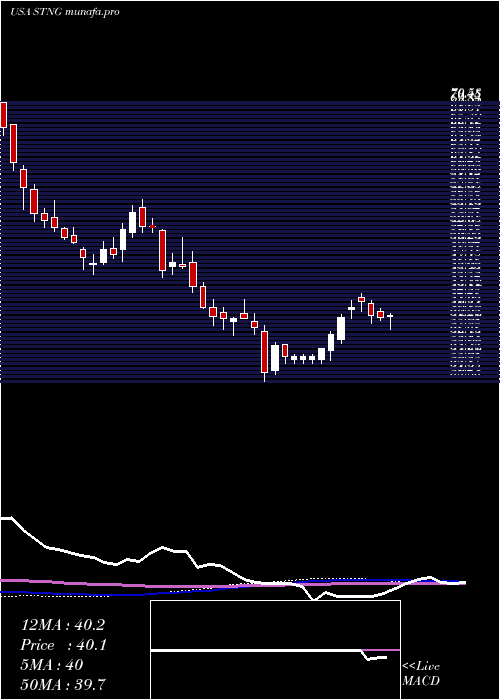
Task: Click the 'USA STNG munafa.pro' chart title
Action: (65, 12)
